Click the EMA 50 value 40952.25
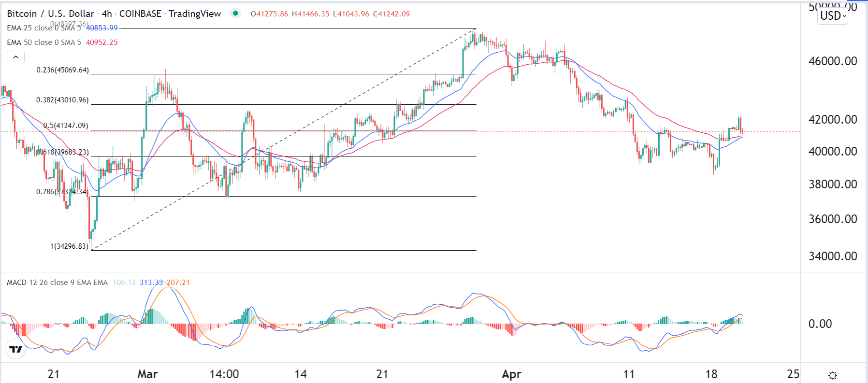The width and height of the screenshot is (868, 383). [101, 43]
